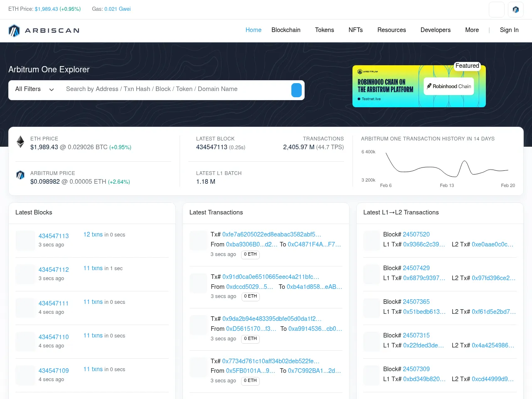Image resolution: width=532 pixels, height=399 pixels.
Task: Click the Arbitrum Price token icon
Action: [20, 175]
